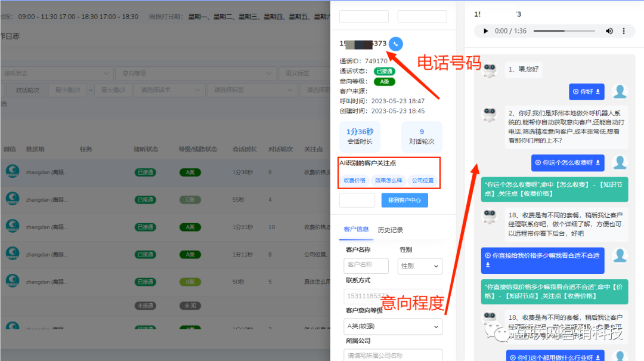Click the WeChat avatar in the 1分21秒 row
The width and height of the screenshot is (644, 361).
(13, 226)
